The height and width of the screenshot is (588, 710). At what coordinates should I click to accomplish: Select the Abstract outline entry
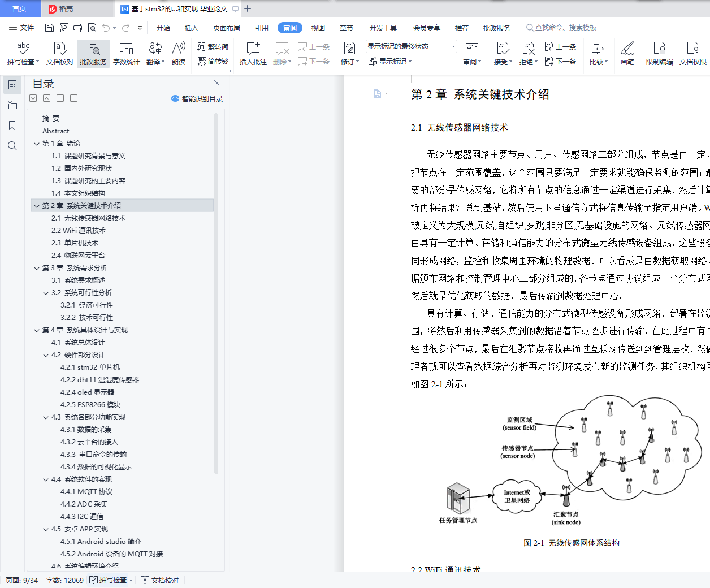pos(55,131)
